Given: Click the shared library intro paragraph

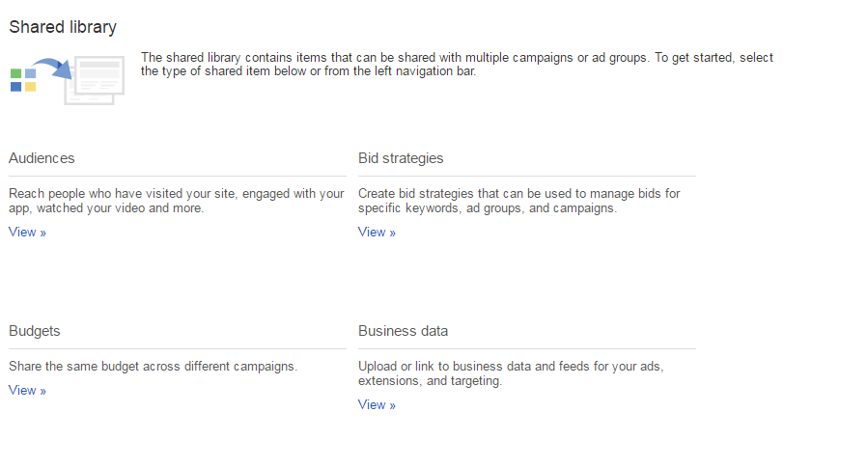Looking at the screenshot, I should (457, 65).
